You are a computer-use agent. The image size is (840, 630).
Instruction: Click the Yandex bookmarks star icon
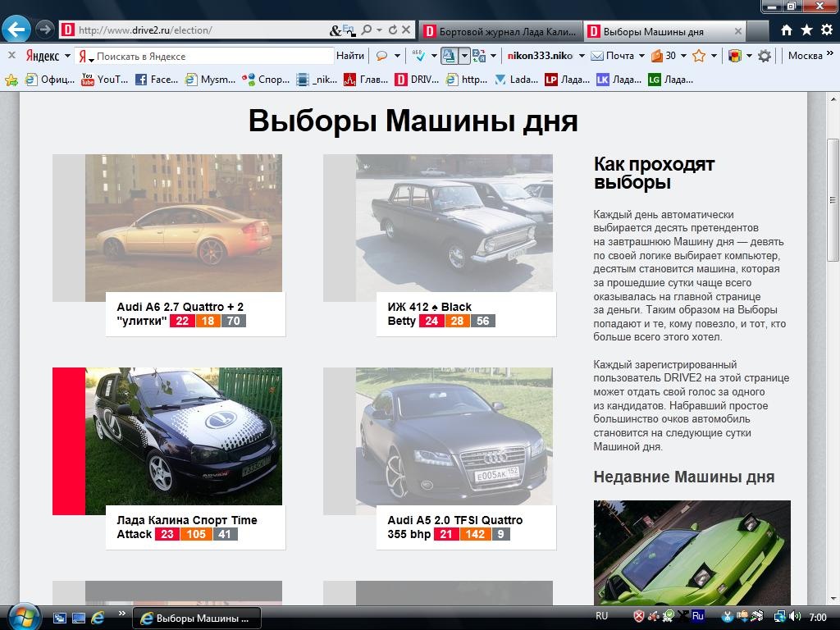[x=699, y=56]
